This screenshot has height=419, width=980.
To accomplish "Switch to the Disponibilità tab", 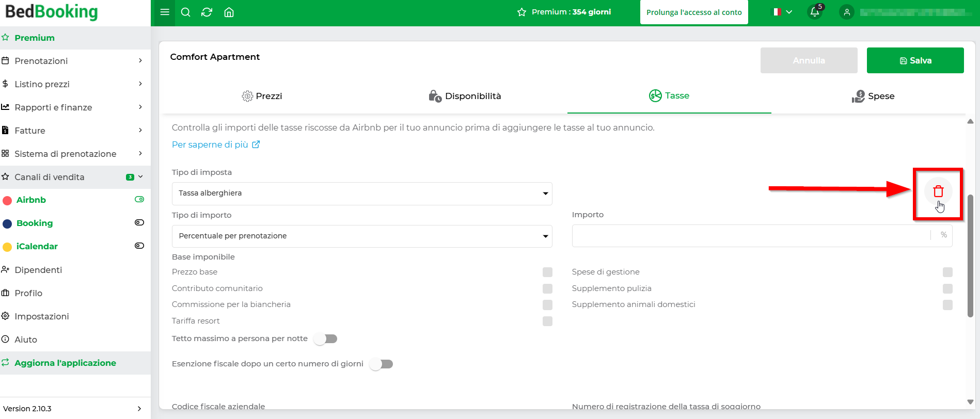I will tap(465, 96).
